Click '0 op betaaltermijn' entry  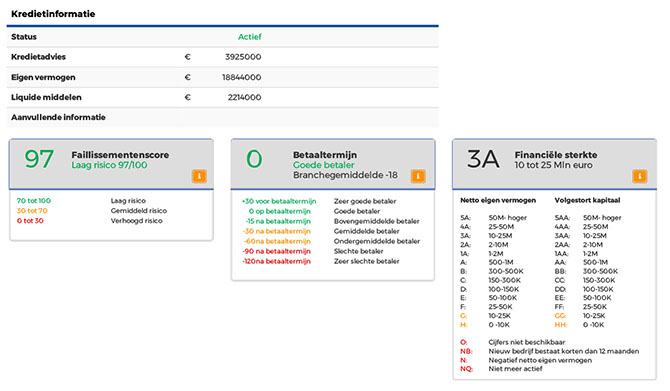tap(279, 211)
